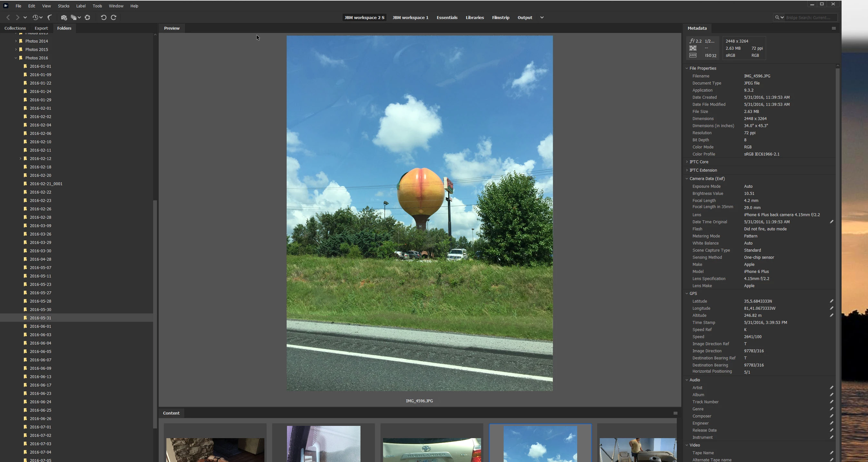
Task: Rotate image 90° counterclockwise
Action: [104, 17]
